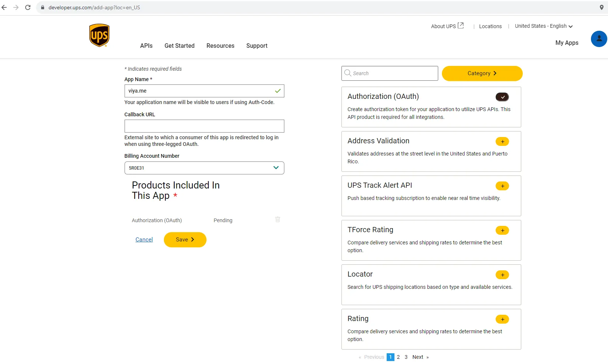This screenshot has width=608, height=364.
Task: Expand the Category filter button
Action: tap(482, 73)
